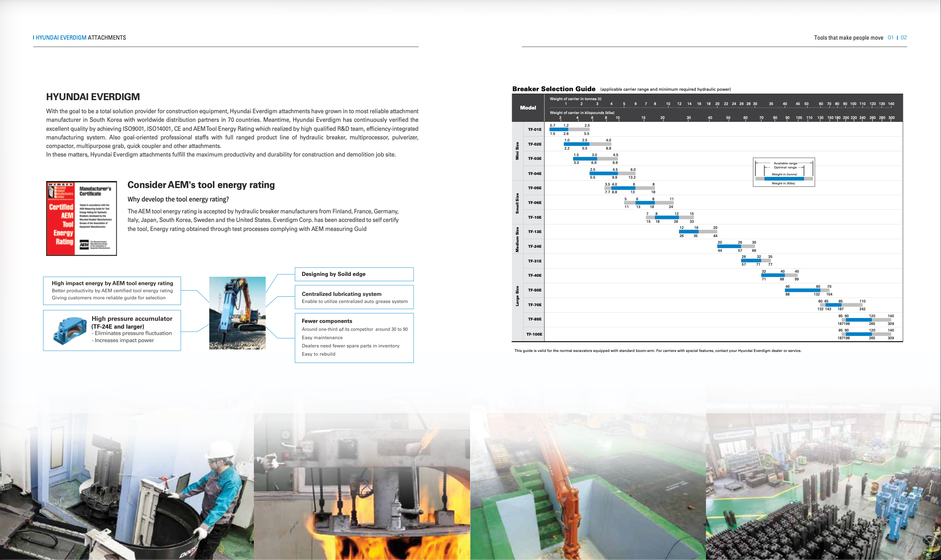Click the 'Centralized lubricating system' title

342,294
